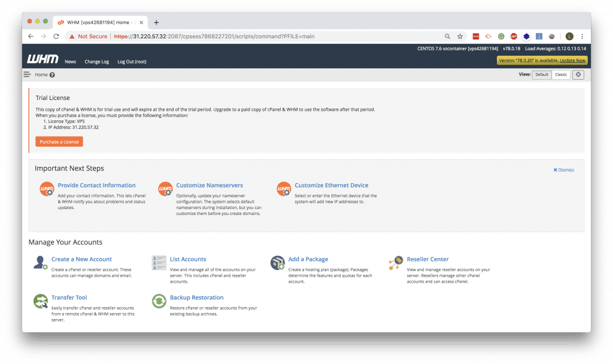613x364 pixels.
Task: Select the Default view option
Action: pos(541,74)
